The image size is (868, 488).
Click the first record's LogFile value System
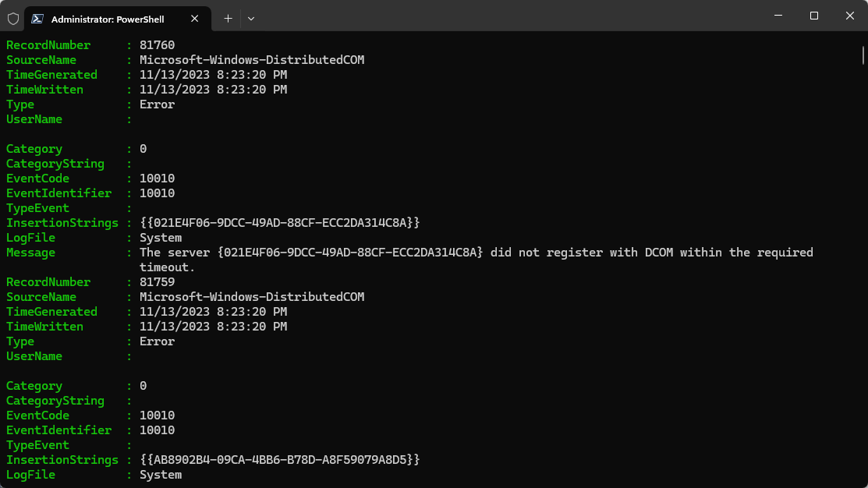(161, 238)
